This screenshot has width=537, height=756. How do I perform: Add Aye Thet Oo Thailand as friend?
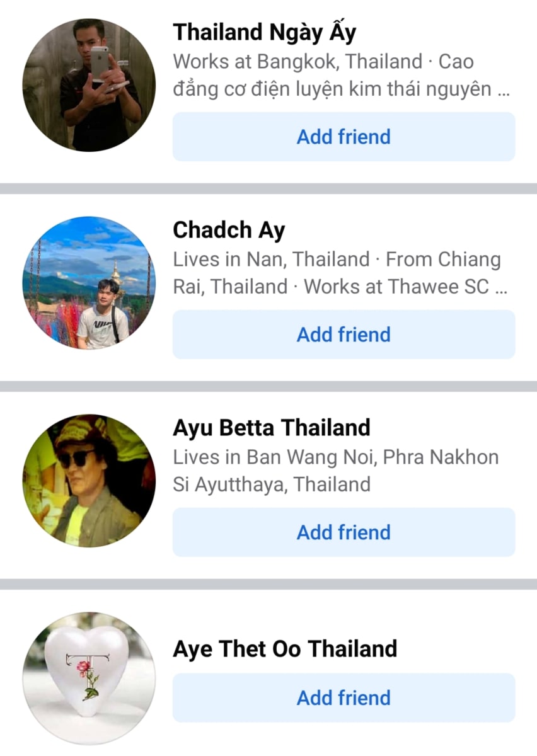point(344,698)
